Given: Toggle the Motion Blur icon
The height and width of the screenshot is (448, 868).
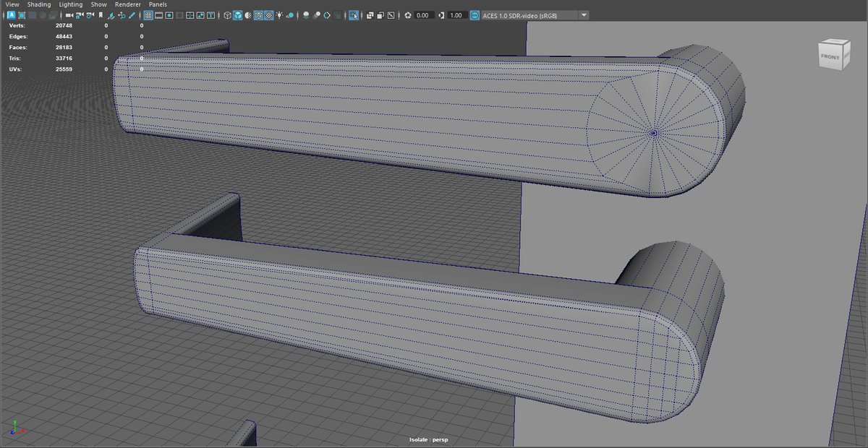Looking at the screenshot, I should click(317, 15).
